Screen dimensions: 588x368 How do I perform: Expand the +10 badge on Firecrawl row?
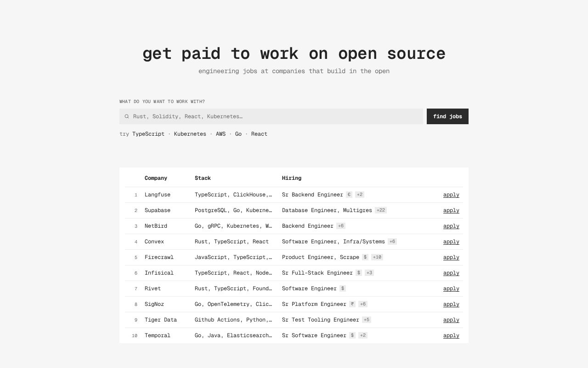click(x=377, y=257)
